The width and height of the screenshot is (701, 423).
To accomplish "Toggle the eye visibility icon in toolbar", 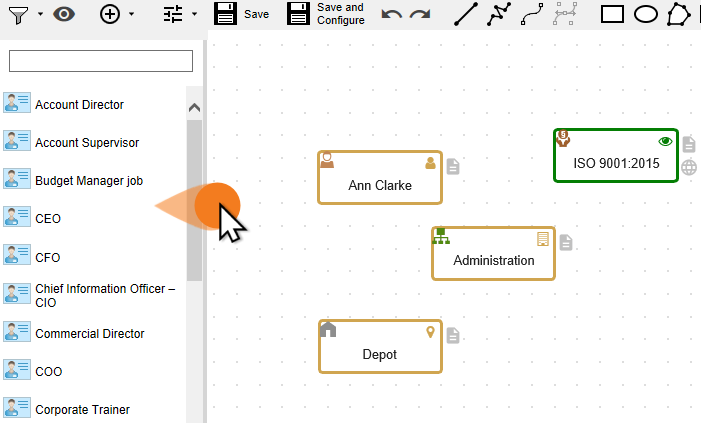I will point(64,14).
